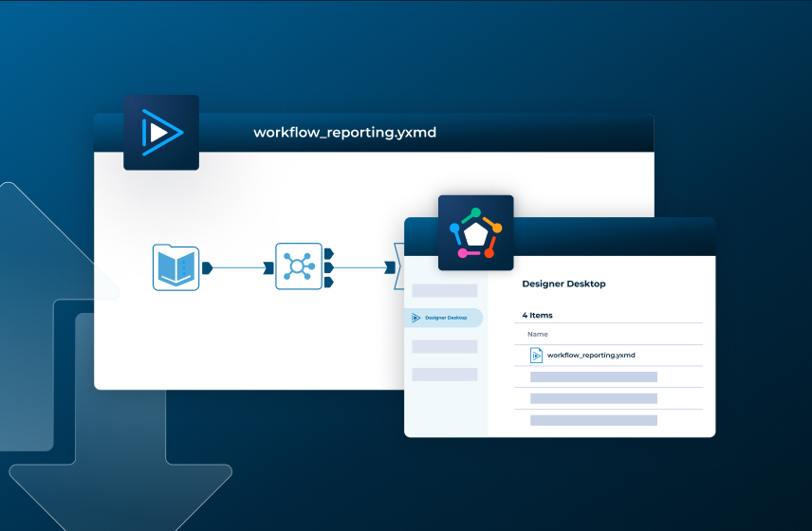Select the network hub tool node
812x531 pixels.
(x=297, y=266)
